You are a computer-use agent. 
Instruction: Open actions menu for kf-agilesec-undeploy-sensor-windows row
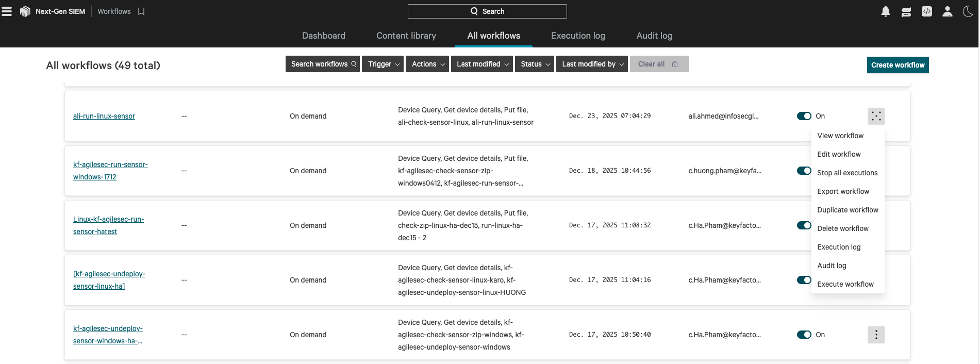tap(876, 335)
